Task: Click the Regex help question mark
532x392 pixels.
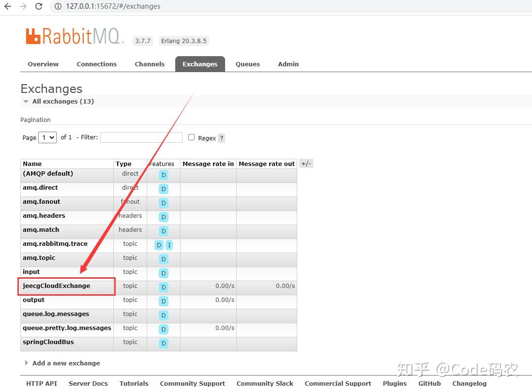Action: pyautogui.click(x=222, y=138)
